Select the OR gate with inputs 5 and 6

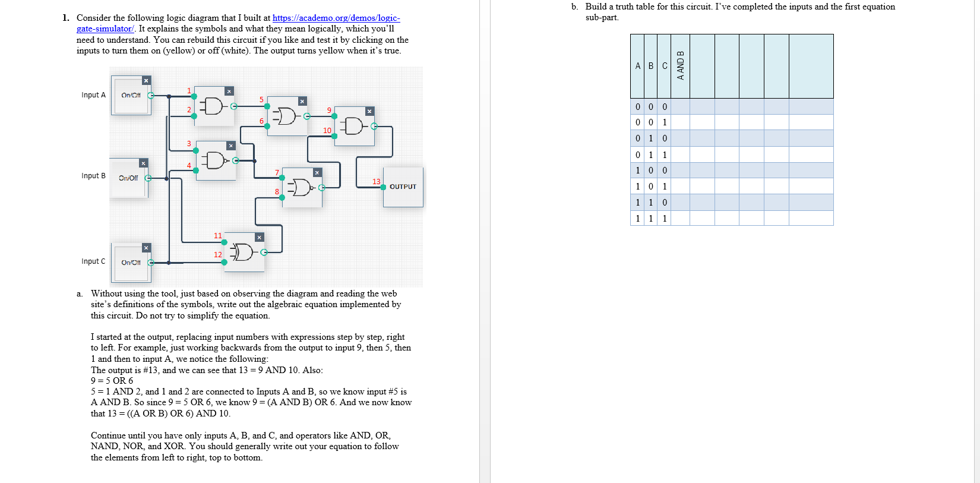[286, 116]
